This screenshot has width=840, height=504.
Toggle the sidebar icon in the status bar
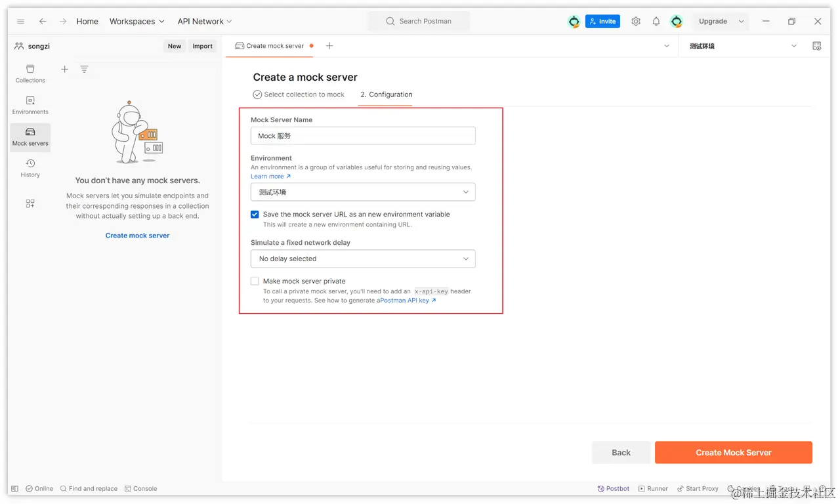click(14, 489)
